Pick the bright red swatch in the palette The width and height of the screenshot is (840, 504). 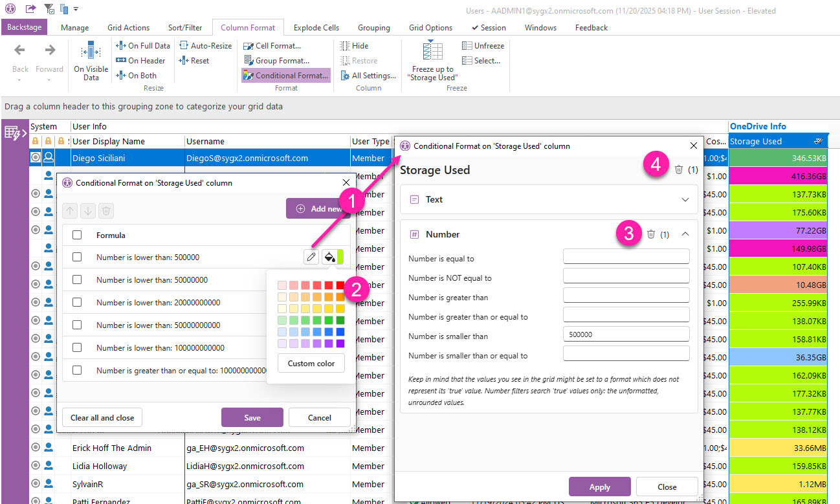pos(340,285)
